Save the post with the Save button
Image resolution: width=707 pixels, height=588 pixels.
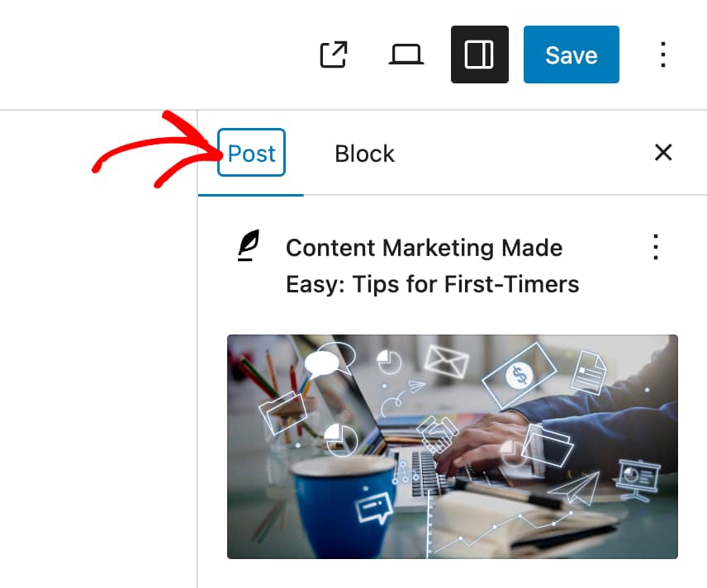pyautogui.click(x=571, y=55)
